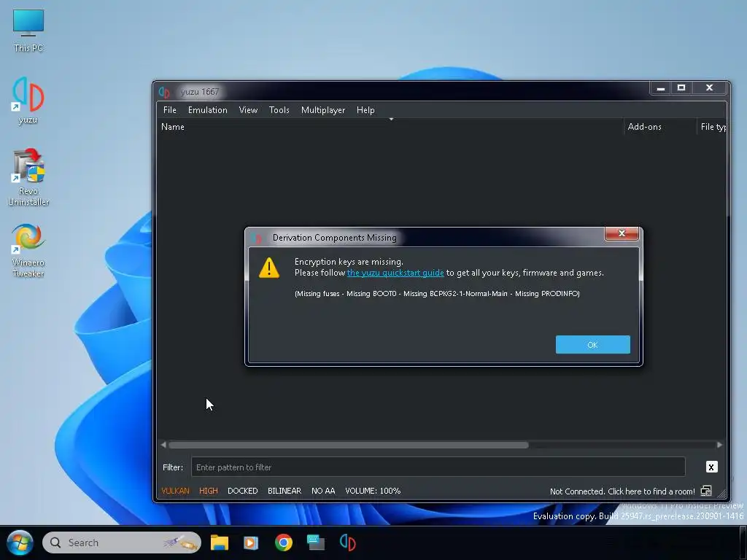Click the game list horizontal scrollbar
The height and width of the screenshot is (560, 747).
tap(348, 445)
